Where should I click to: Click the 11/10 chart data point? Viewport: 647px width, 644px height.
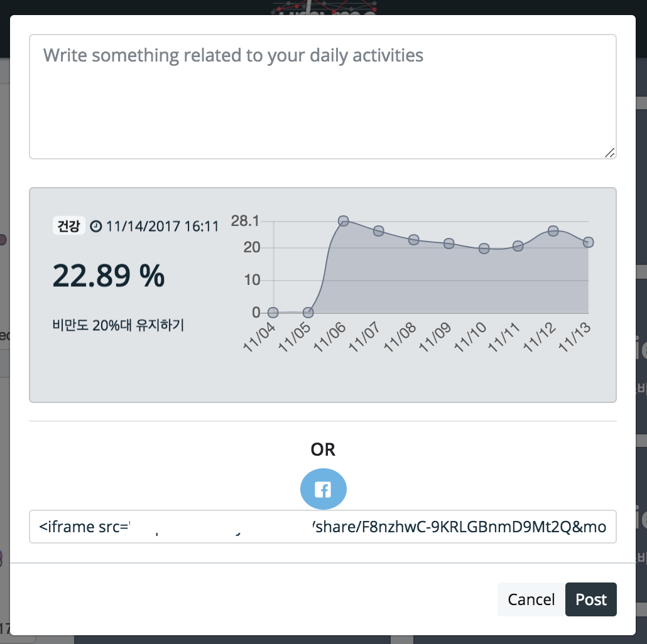484,249
